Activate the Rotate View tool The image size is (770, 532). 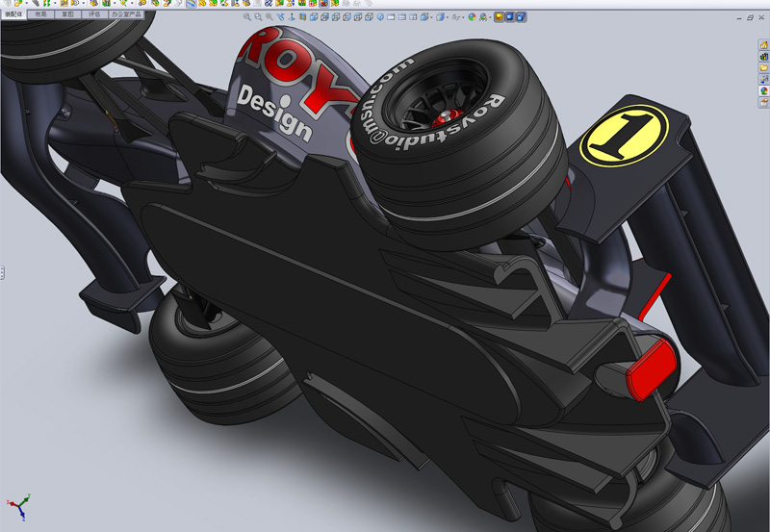[x=280, y=17]
